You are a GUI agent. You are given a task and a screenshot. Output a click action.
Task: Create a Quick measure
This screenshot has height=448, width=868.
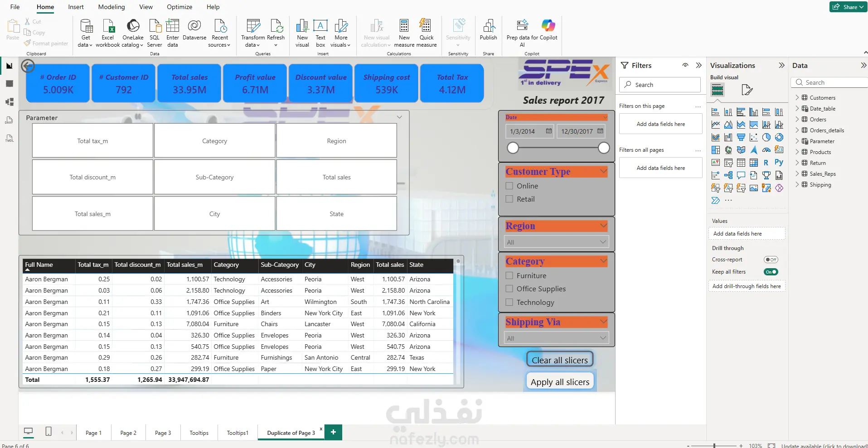(427, 33)
